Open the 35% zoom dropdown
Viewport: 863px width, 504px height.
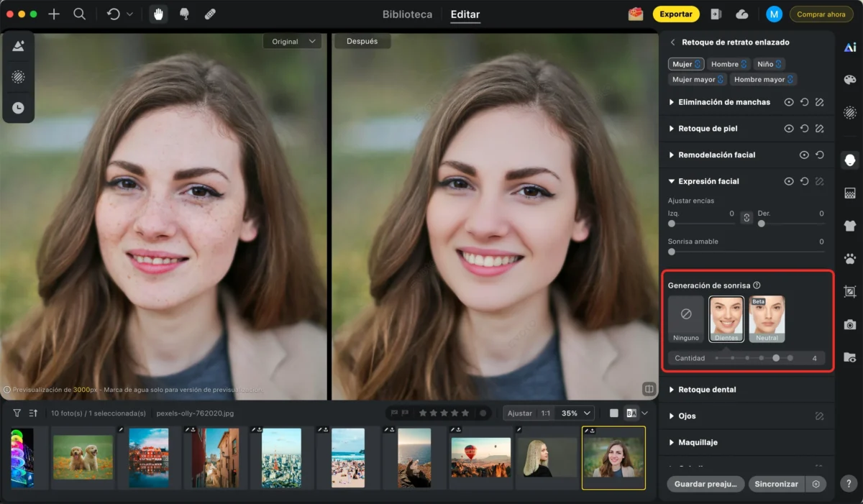tap(577, 413)
